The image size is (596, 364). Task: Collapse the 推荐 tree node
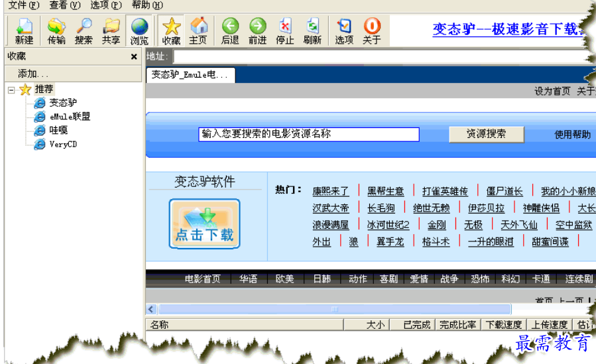(x=11, y=90)
